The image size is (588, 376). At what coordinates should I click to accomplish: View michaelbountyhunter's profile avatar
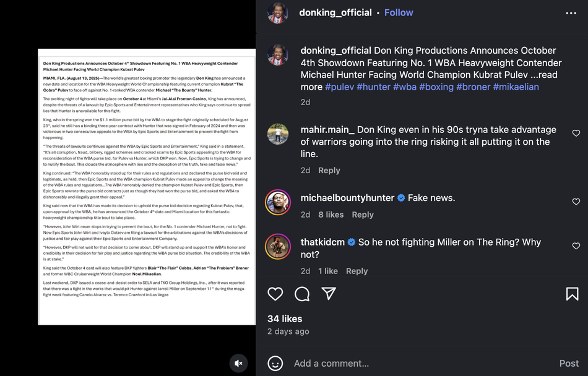278,202
